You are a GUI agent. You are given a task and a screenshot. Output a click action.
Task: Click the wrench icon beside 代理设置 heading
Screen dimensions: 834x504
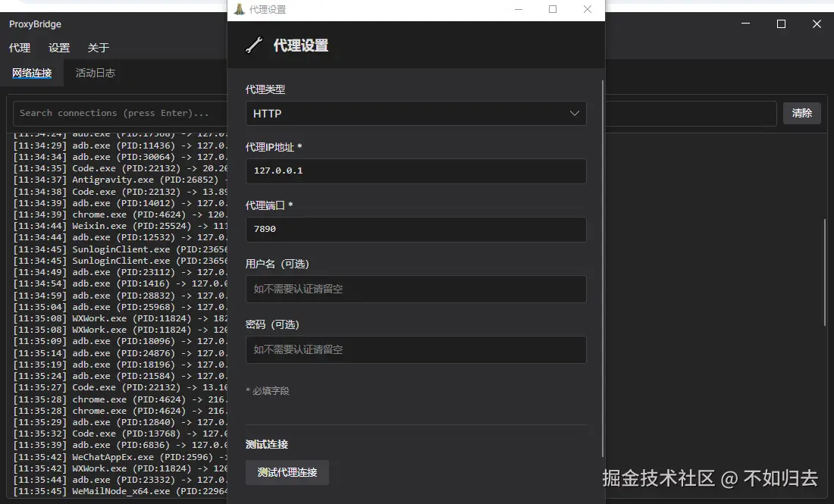point(254,45)
